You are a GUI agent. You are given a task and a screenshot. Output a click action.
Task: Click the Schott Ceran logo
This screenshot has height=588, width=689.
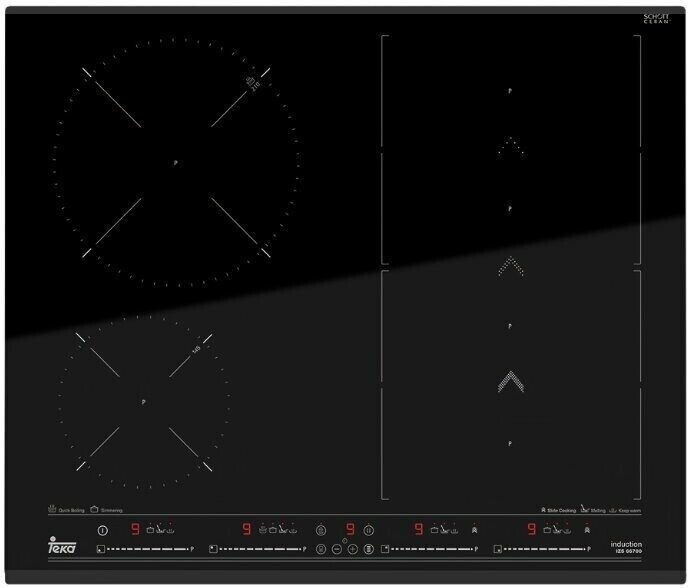(x=656, y=18)
